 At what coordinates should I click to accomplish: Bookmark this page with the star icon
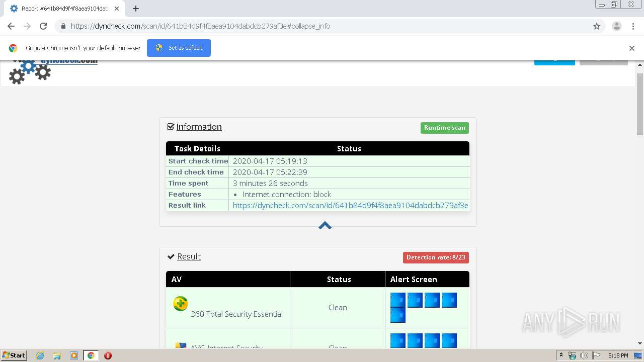click(597, 26)
